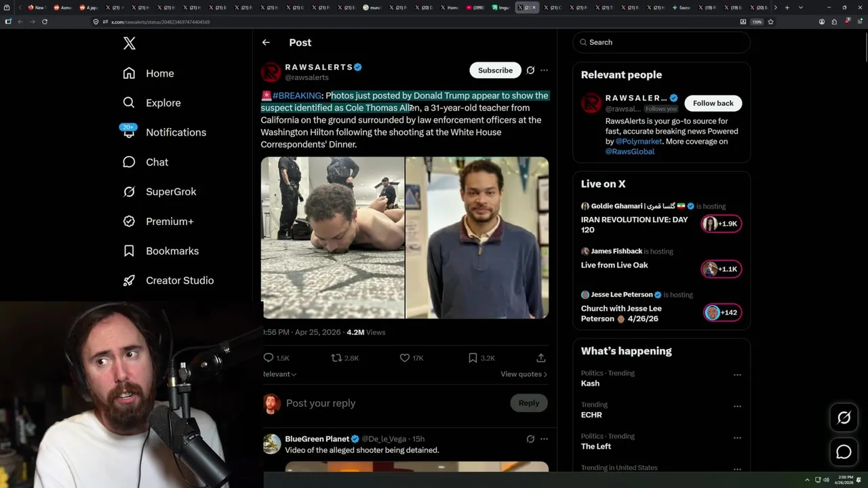
Task: Open View quotes link
Action: tap(524, 374)
